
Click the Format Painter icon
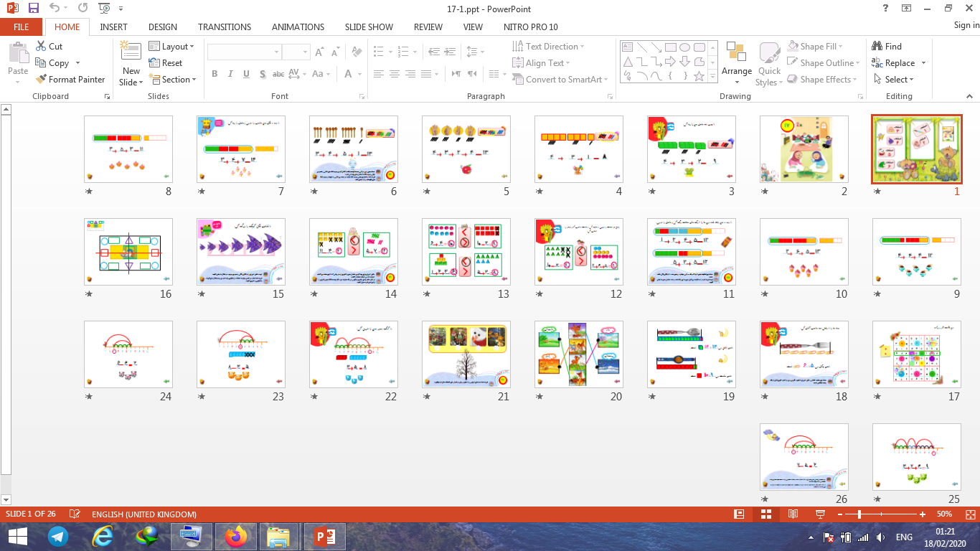coord(42,80)
